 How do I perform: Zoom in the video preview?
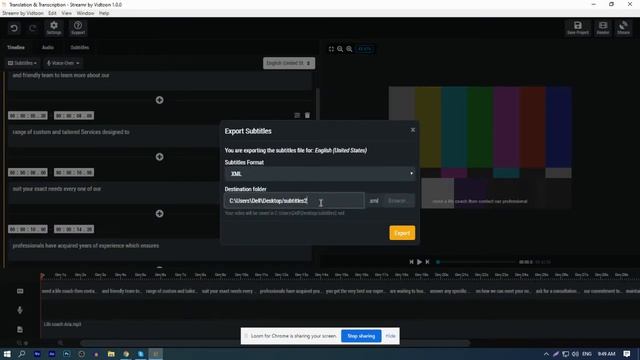point(349,49)
